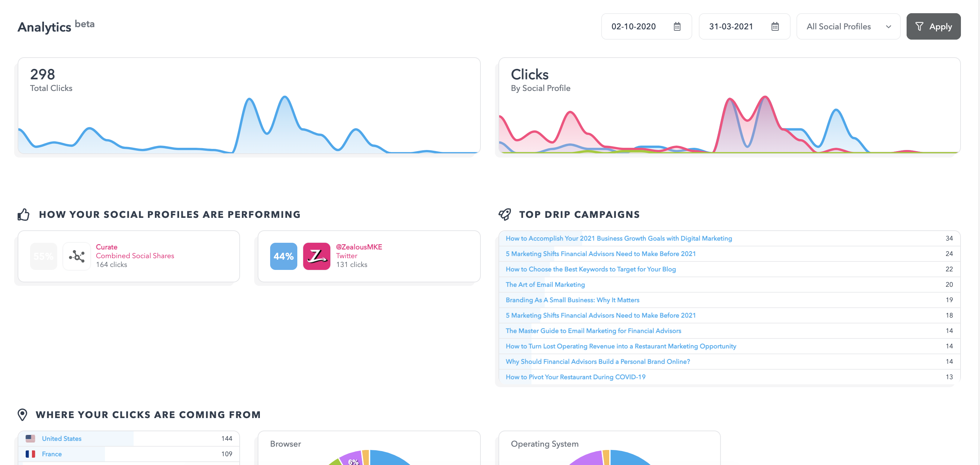Open calendar for end date 31-03-2021

[x=775, y=27]
